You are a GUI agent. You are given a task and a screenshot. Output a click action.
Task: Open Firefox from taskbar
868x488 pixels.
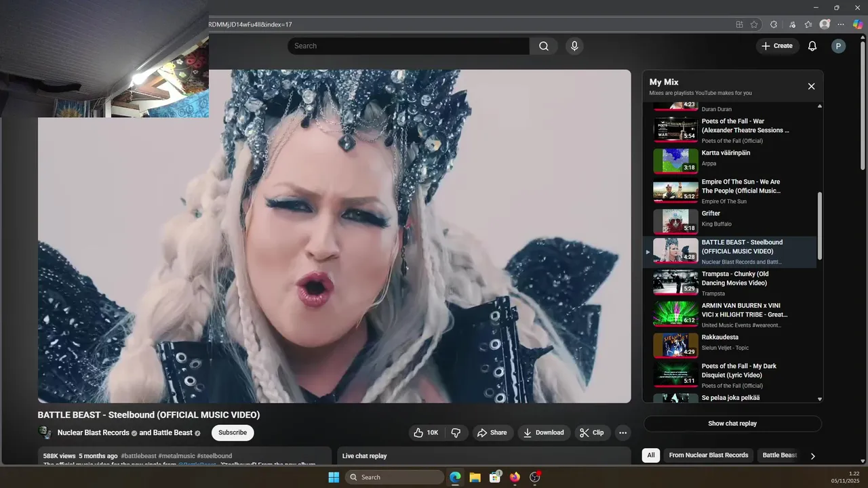point(515,477)
